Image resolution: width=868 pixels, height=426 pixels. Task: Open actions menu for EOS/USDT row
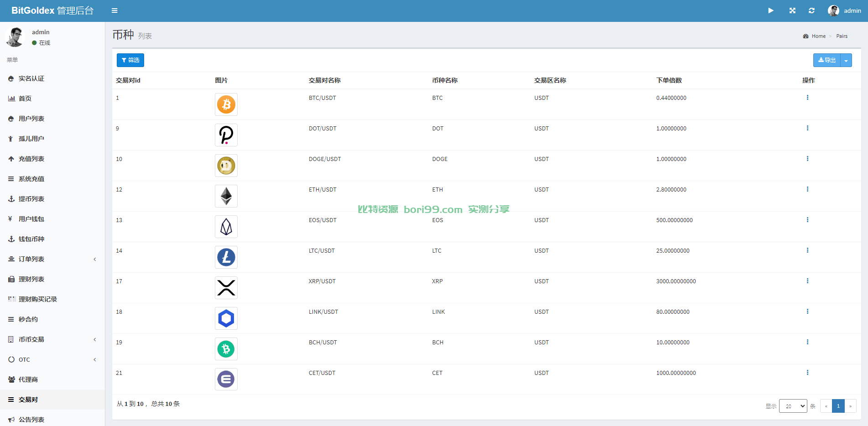click(807, 220)
